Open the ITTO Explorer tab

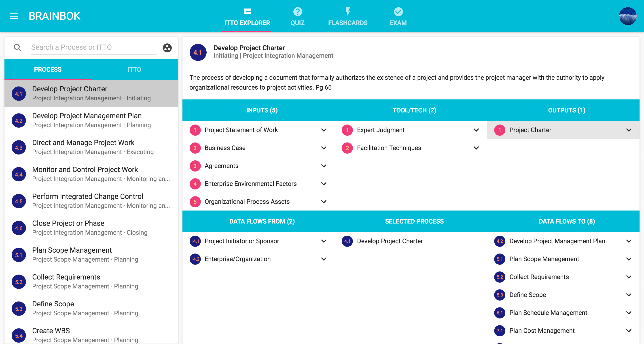click(248, 16)
